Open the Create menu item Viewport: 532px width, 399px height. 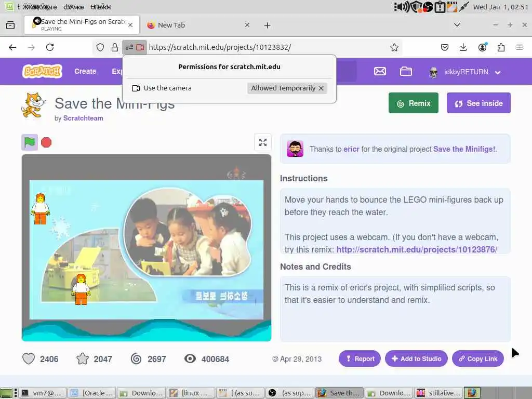click(85, 71)
